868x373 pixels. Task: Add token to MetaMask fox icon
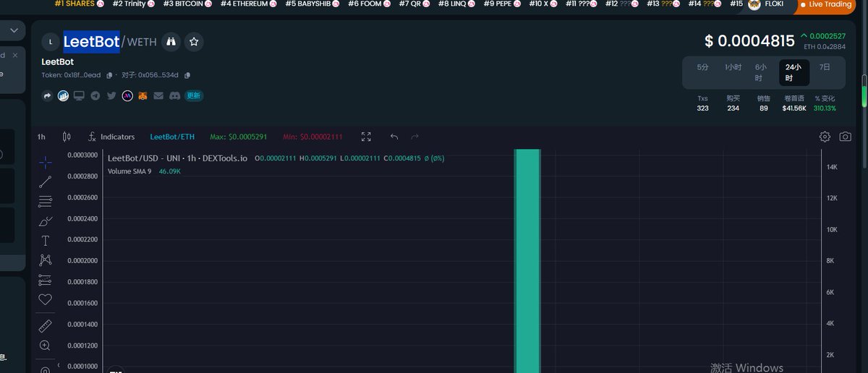[x=143, y=95]
